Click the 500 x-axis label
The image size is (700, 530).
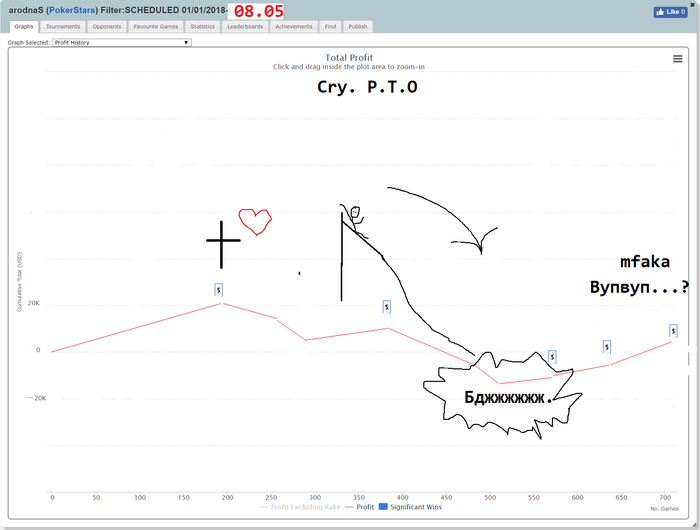(x=490, y=497)
